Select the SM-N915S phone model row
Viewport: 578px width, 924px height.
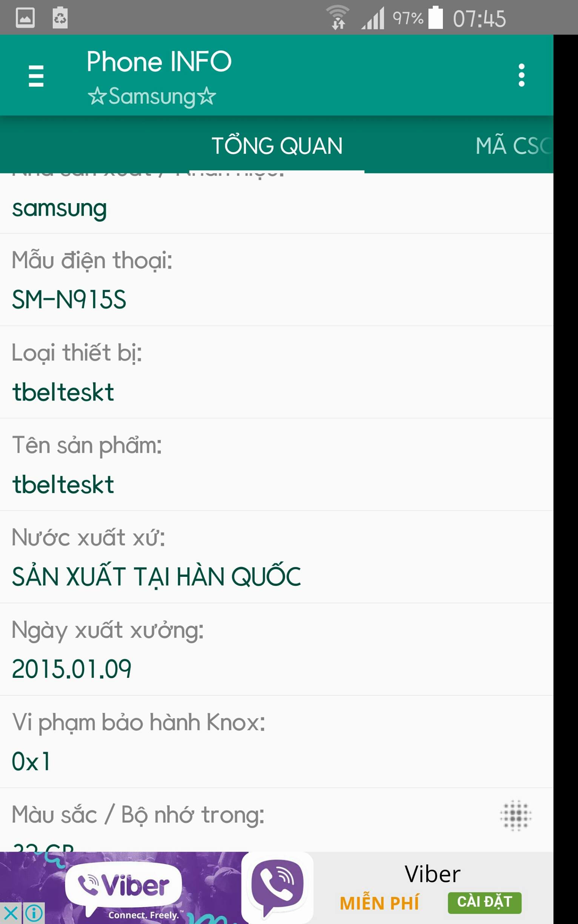(277, 280)
